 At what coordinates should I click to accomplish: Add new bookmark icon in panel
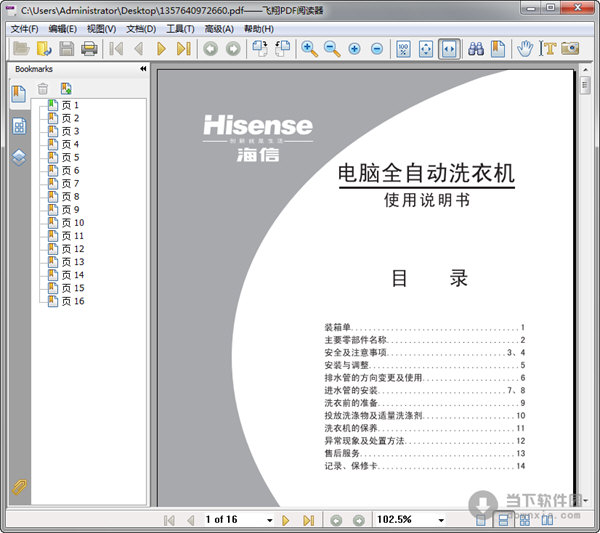[66, 89]
